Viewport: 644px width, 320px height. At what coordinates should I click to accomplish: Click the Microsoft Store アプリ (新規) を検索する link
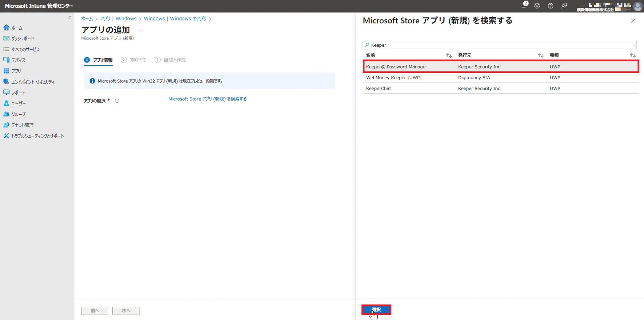pos(207,99)
